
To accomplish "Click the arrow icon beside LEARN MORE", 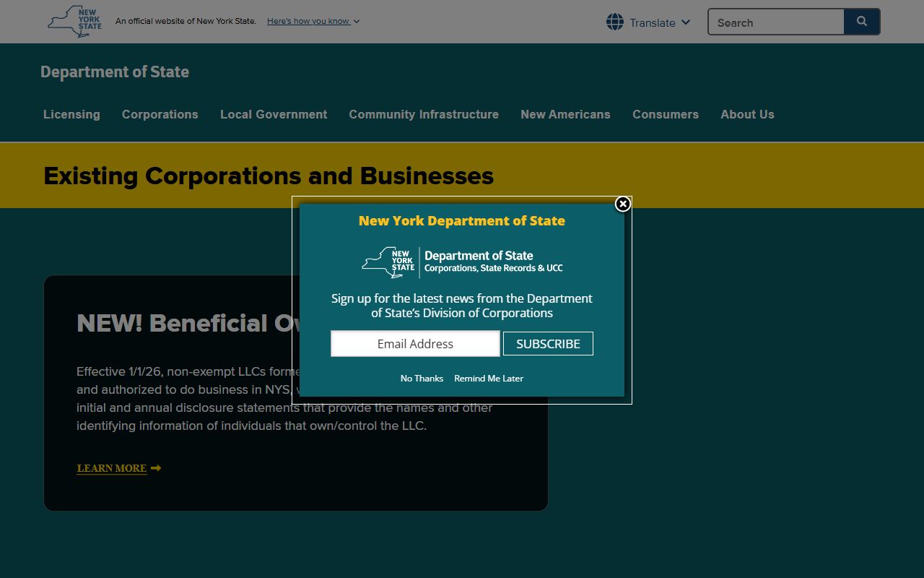I will [x=156, y=468].
